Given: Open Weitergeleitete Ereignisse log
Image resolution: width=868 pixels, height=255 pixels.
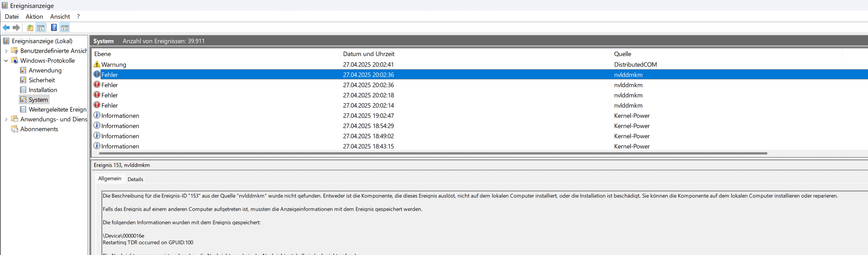Looking at the screenshot, I should point(58,109).
